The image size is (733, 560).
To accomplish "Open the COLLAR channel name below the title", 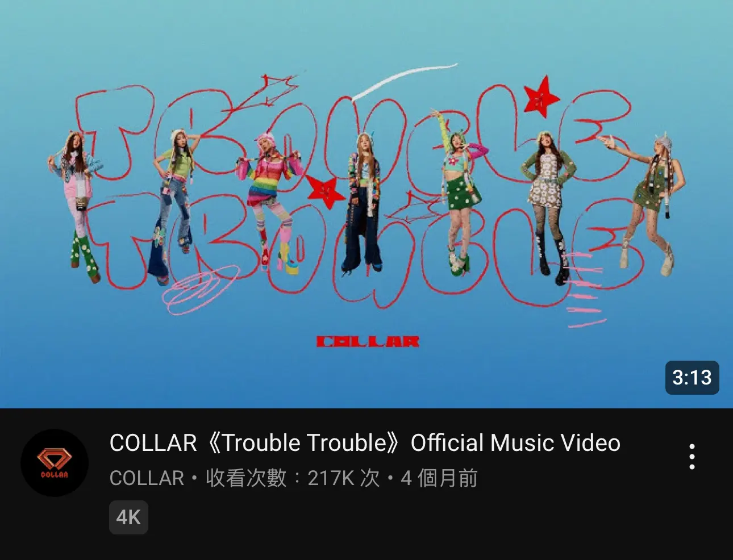I will click(147, 478).
